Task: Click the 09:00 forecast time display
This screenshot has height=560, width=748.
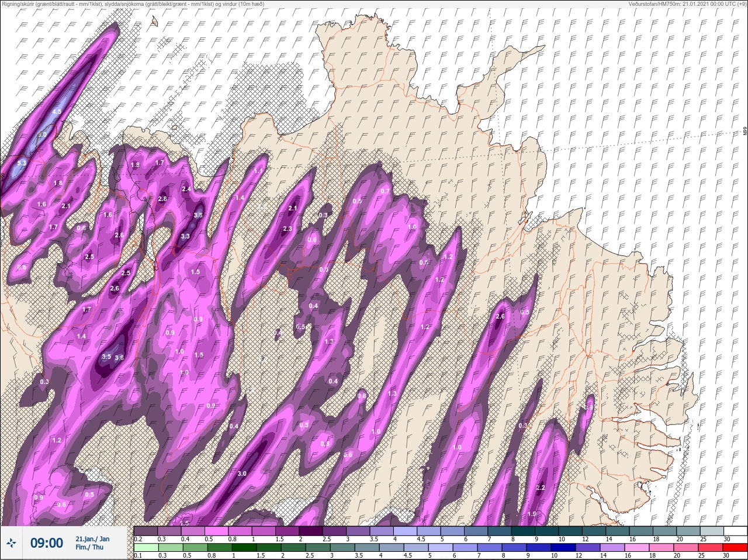Action: point(47,543)
